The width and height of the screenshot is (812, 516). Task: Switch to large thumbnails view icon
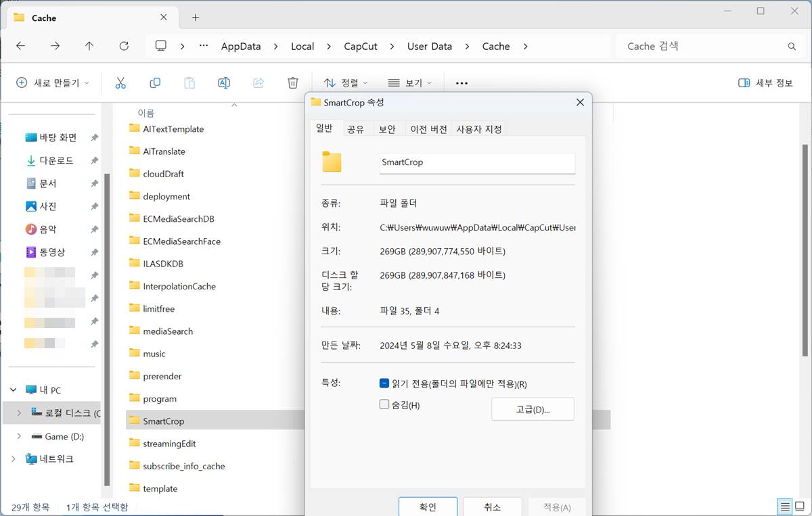pos(800,506)
